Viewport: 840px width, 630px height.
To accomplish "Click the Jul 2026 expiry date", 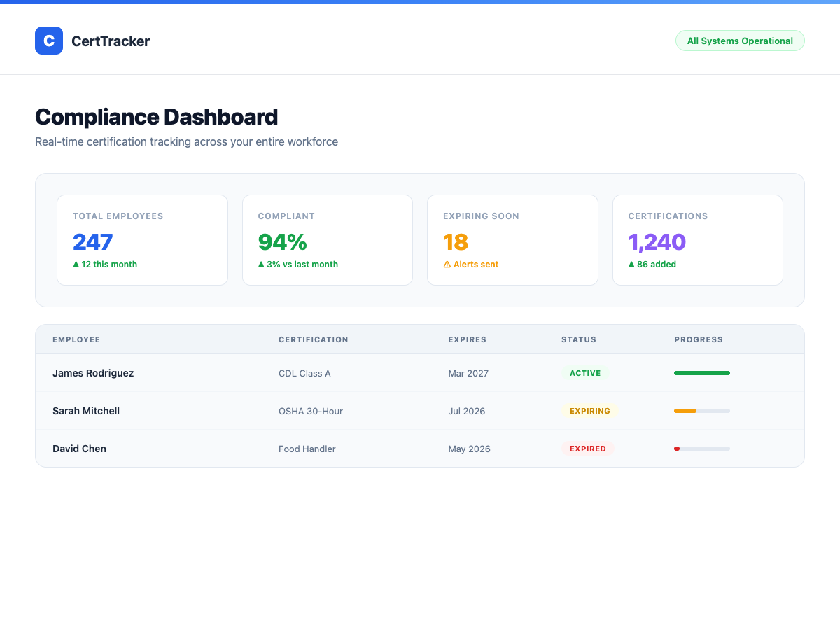I will click(x=467, y=411).
